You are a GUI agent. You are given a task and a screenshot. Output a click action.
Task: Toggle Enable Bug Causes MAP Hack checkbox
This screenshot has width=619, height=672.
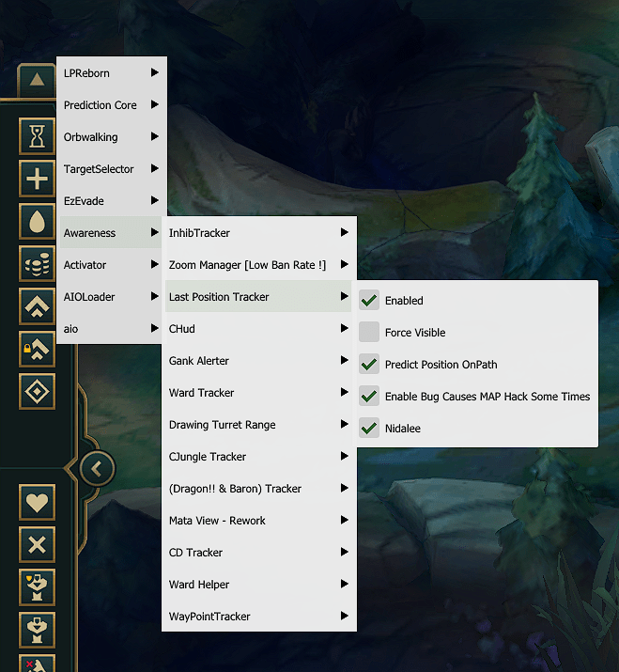[369, 396]
